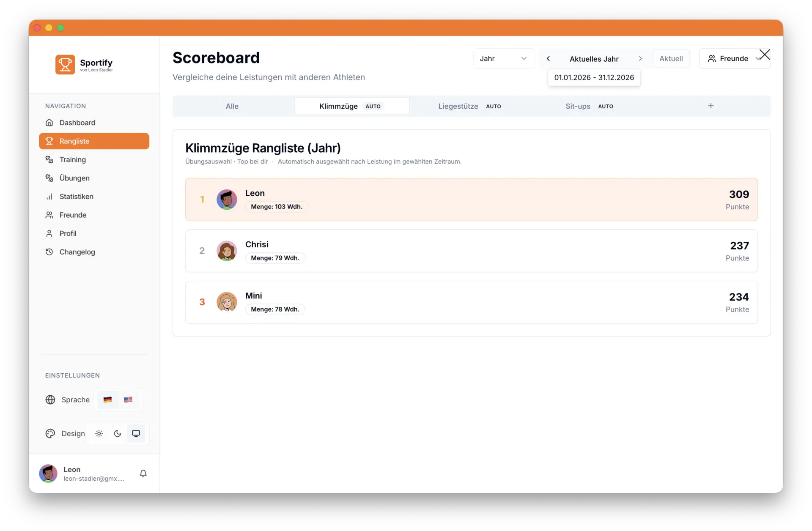Open Chrisi's ranking entry row
This screenshot has width=812, height=531.
(471, 251)
